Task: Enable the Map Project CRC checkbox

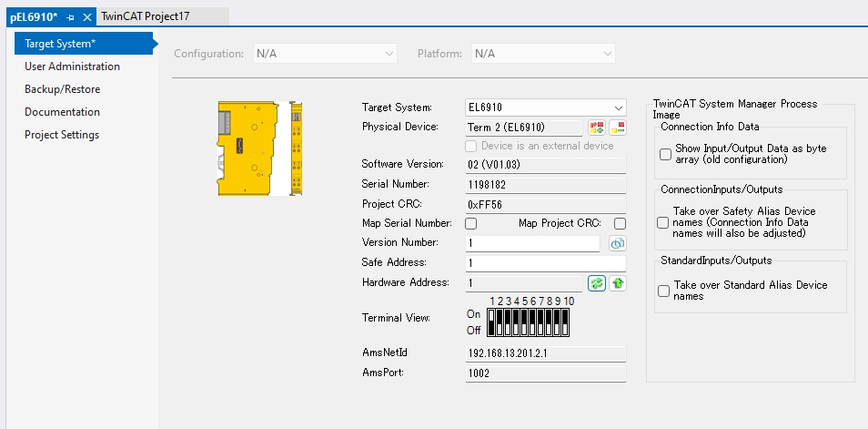Action: pos(621,223)
